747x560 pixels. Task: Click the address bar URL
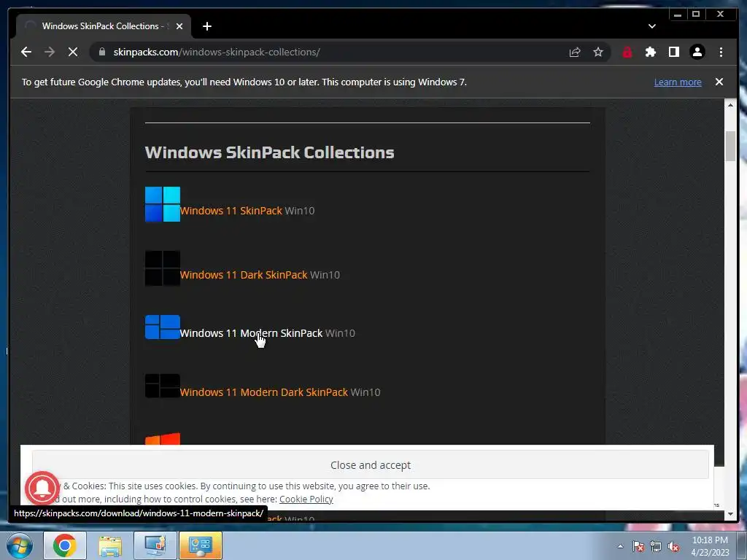217,52
